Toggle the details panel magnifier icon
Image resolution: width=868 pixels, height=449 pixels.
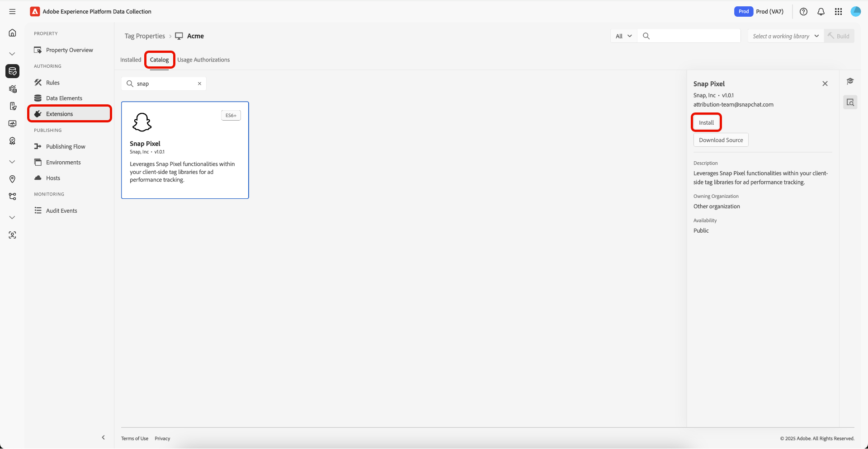coord(850,103)
